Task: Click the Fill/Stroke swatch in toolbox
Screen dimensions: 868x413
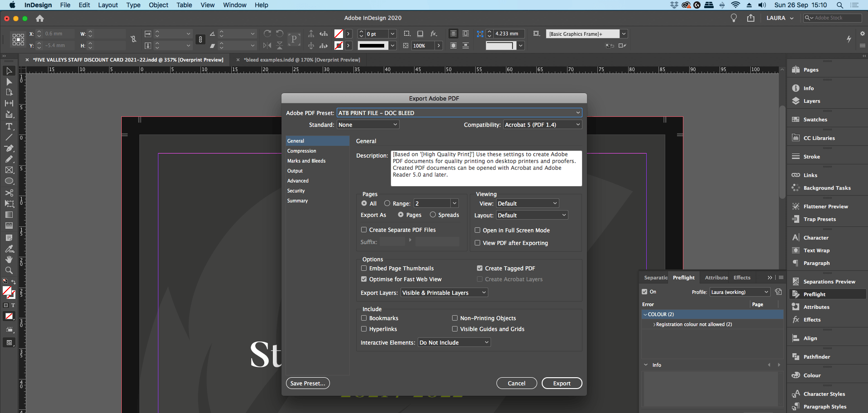Action: 8,292
